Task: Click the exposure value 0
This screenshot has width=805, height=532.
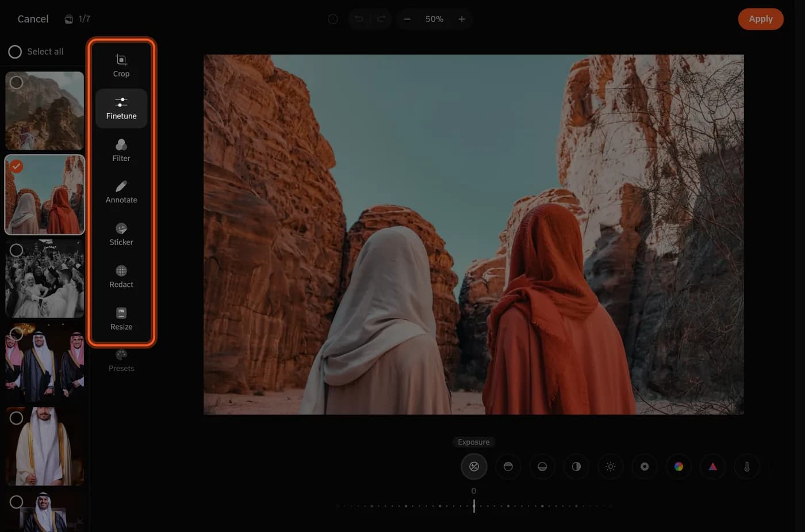Action: [x=474, y=491]
